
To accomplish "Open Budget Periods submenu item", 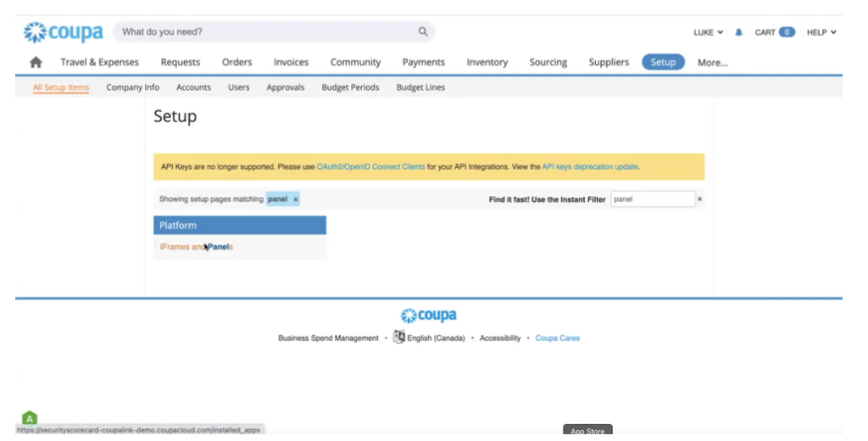I will click(350, 87).
